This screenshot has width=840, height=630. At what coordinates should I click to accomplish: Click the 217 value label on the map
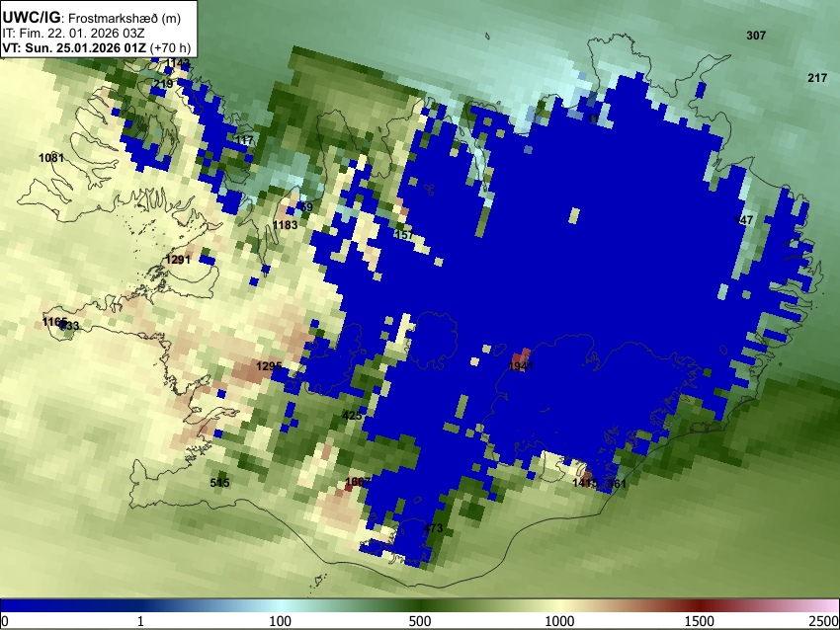[817, 78]
